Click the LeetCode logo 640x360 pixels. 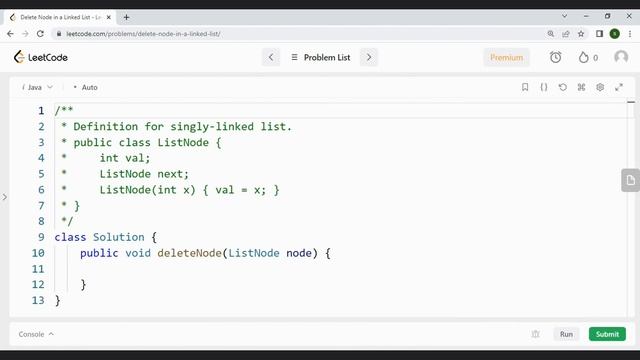40,57
